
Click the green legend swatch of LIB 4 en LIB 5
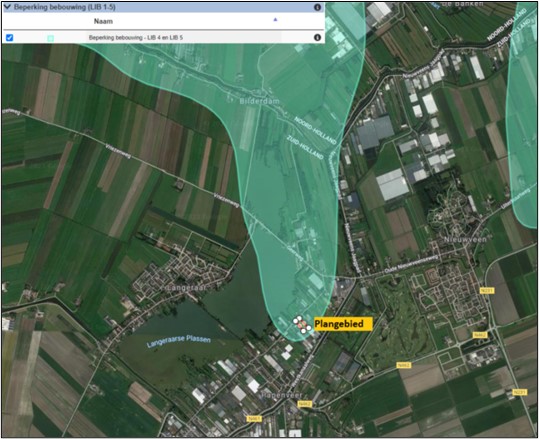tap(51, 38)
